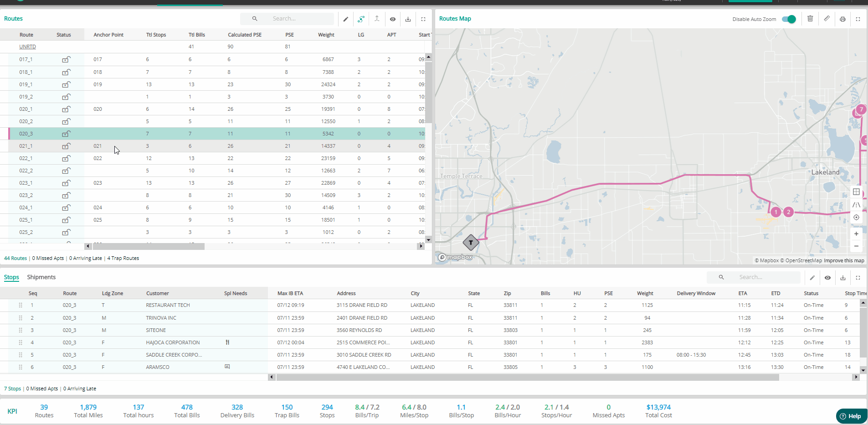This screenshot has height=425, width=868.
Task: Turn off the Disable Auto Zoom switch
Action: [789, 19]
